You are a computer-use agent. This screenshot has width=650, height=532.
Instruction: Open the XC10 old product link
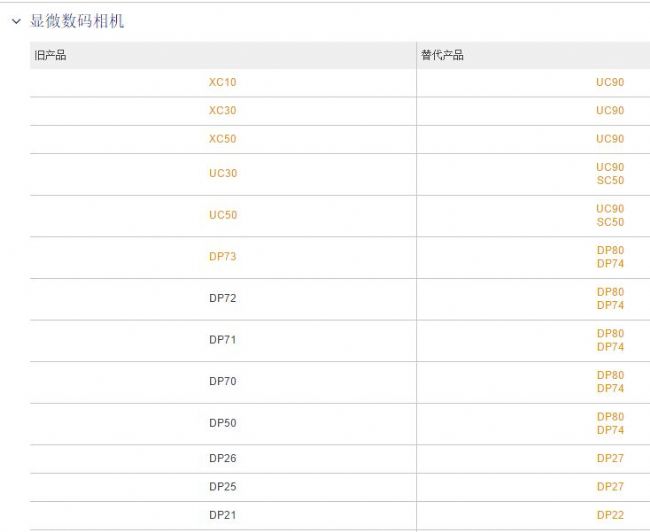coord(222,82)
